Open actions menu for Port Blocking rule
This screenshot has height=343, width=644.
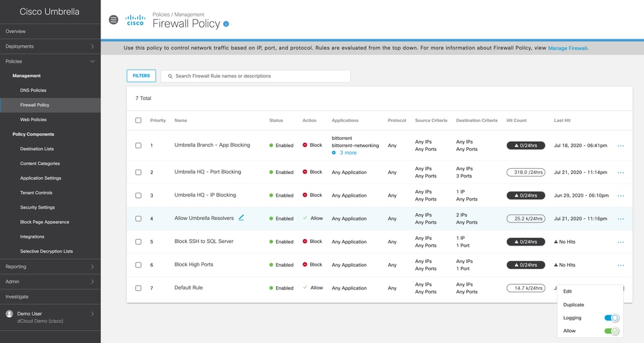point(621,173)
